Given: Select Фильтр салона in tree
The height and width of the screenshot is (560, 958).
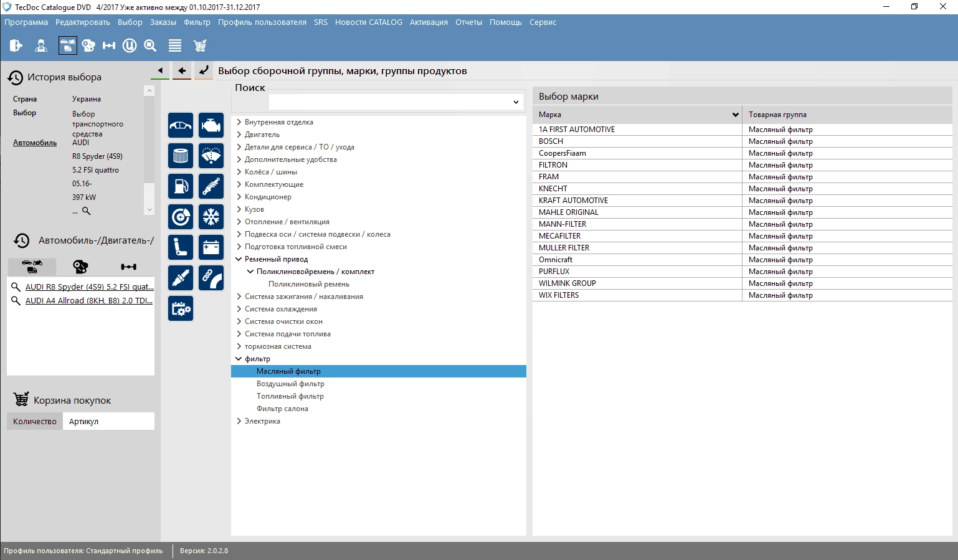Looking at the screenshot, I should pyautogui.click(x=282, y=409).
